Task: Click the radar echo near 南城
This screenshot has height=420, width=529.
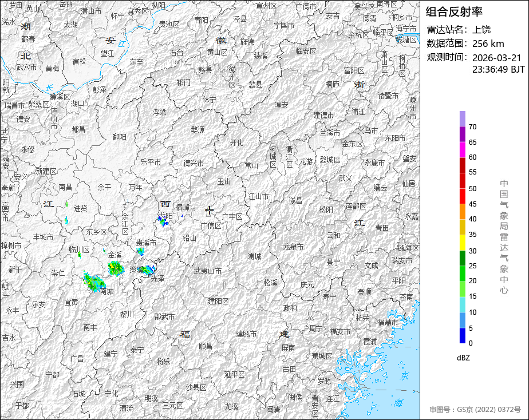Action: pyautogui.click(x=93, y=282)
